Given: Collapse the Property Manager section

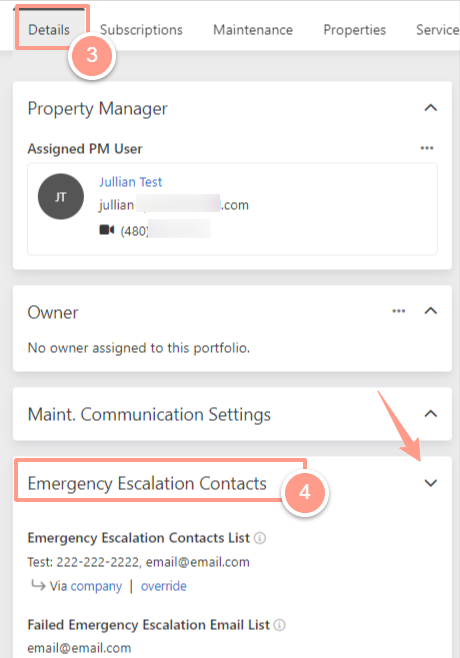Looking at the screenshot, I should tap(431, 108).
